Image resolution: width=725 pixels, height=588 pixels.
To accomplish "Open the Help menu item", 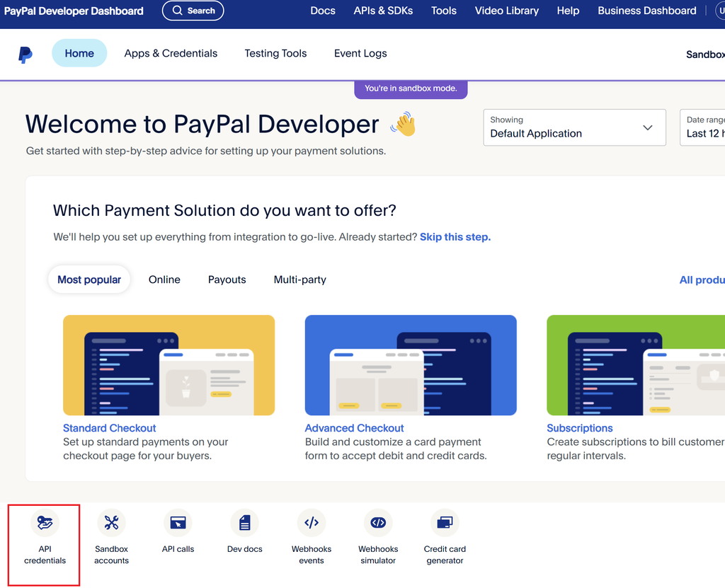I will pos(568,11).
